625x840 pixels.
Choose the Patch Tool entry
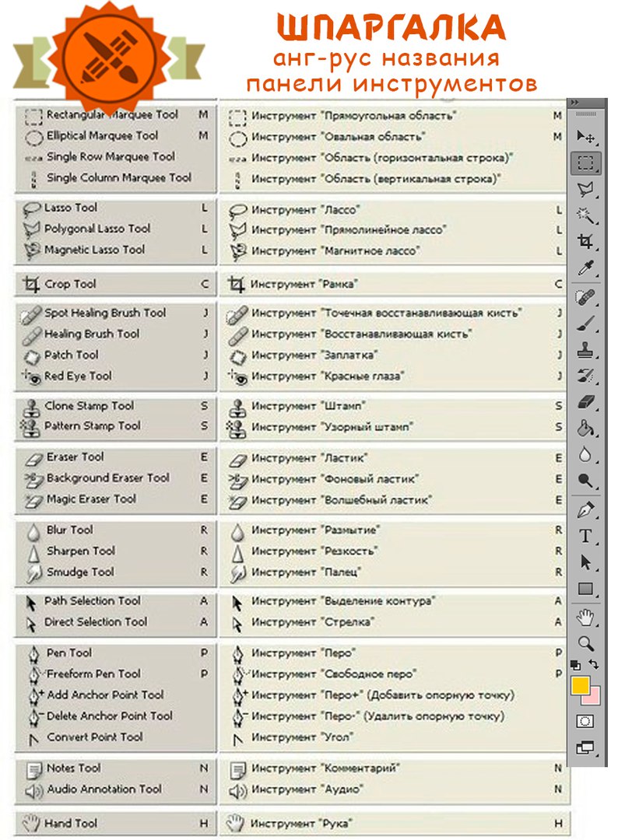[x=116, y=355]
